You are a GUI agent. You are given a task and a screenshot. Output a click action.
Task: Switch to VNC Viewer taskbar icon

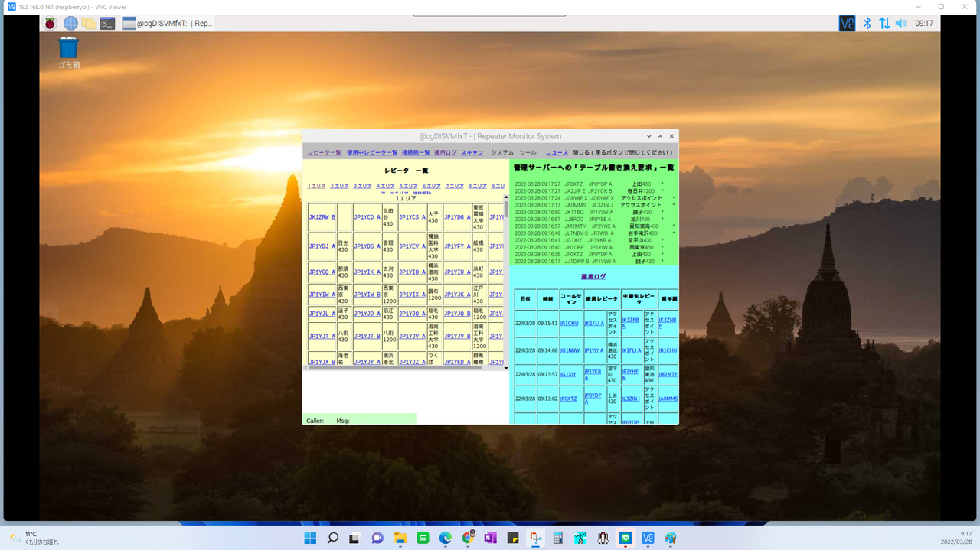648,538
